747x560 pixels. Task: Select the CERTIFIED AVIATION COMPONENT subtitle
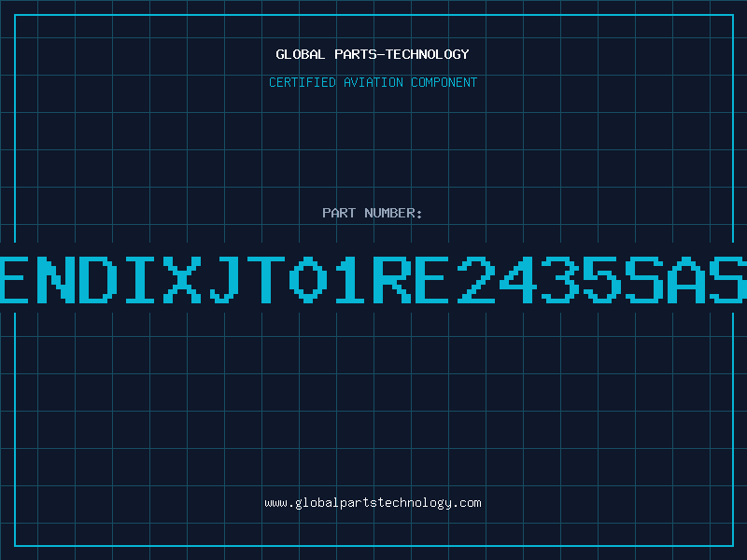coord(373,82)
